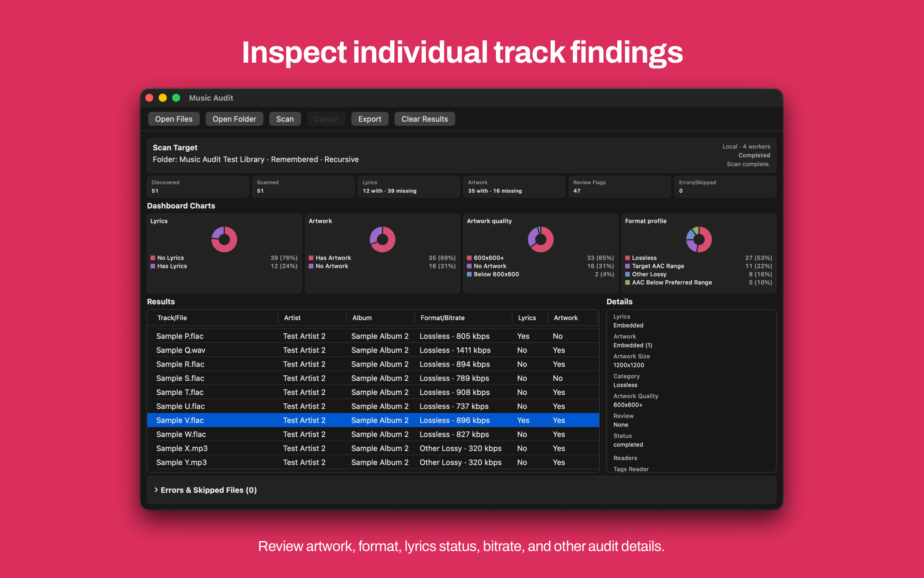
Task: Click the Lyrics donut chart
Action: (224, 239)
